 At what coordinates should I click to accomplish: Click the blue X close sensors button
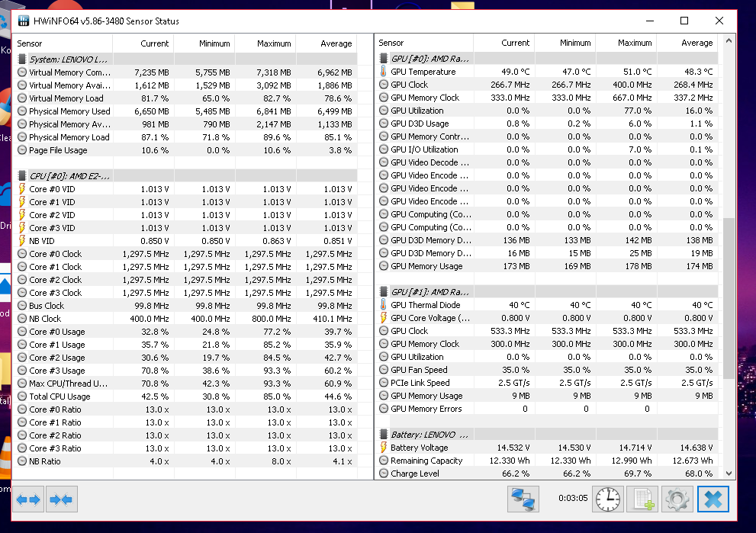click(x=713, y=499)
